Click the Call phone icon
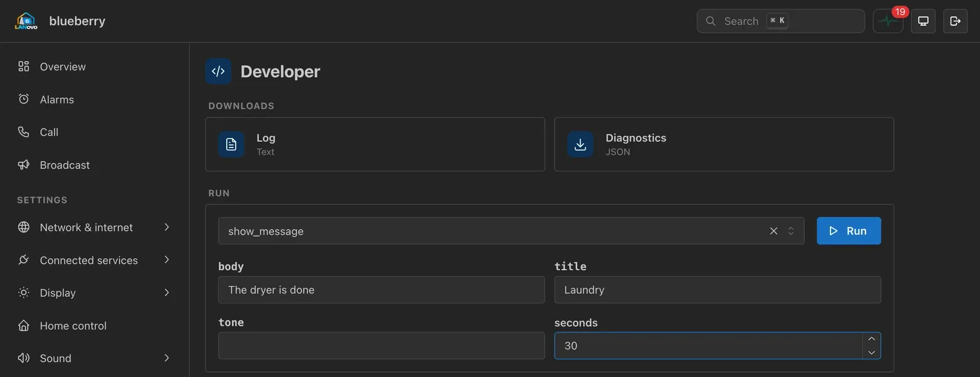The width and height of the screenshot is (980, 377). coord(24,132)
